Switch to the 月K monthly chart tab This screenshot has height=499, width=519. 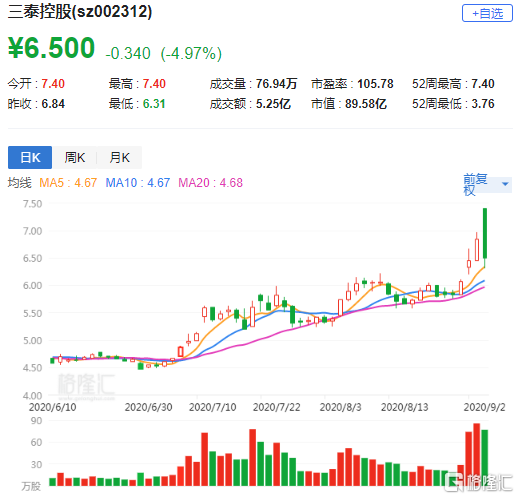pyautogui.click(x=119, y=157)
